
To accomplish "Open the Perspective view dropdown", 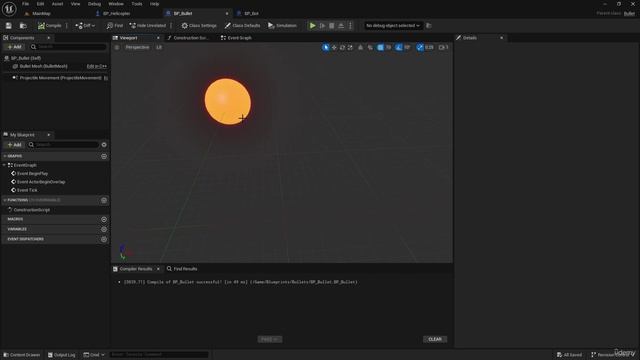I will tap(137, 48).
